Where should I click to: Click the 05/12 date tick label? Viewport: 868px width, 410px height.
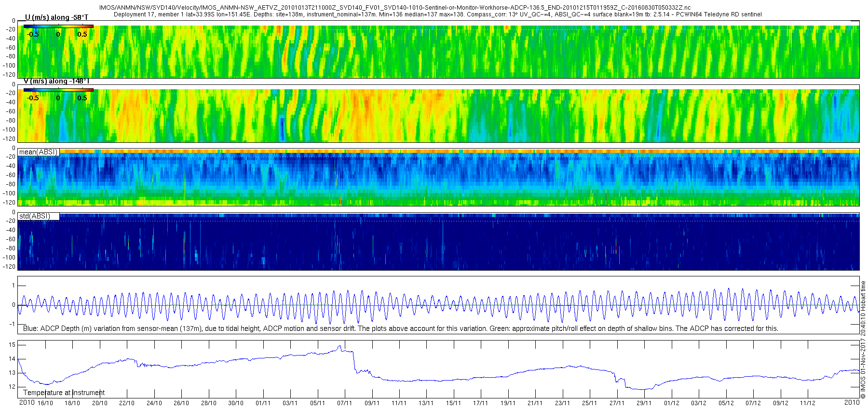coord(726,403)
